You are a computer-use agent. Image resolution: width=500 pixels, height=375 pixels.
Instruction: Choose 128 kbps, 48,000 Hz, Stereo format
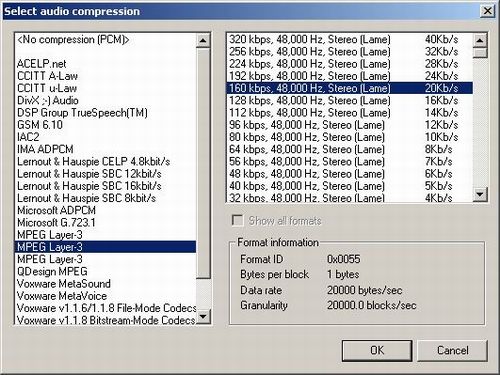pos(350,100)
